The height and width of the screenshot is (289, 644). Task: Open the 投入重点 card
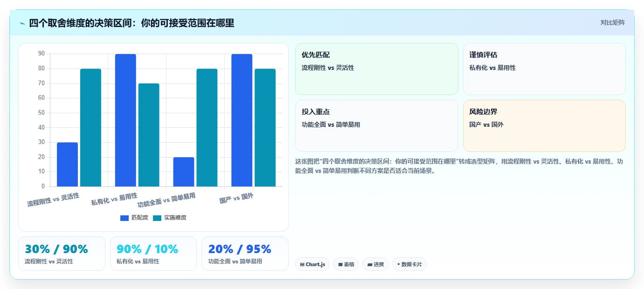pyautogui.click(x=377, y=126)
